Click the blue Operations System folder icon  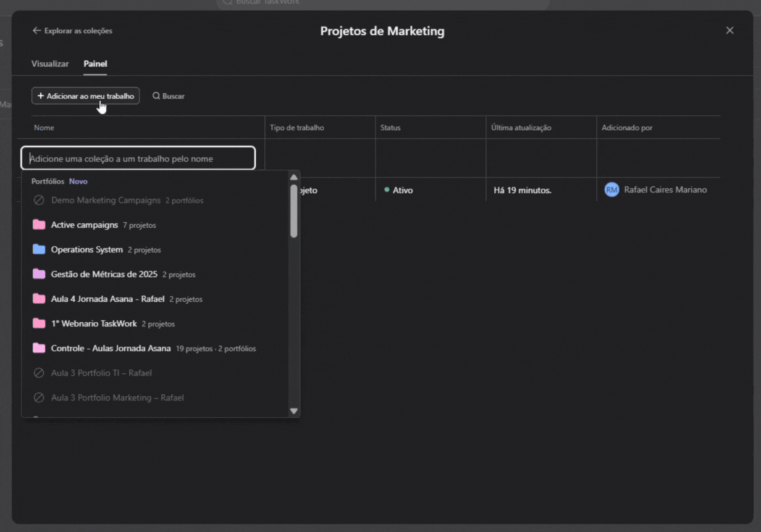39,250
